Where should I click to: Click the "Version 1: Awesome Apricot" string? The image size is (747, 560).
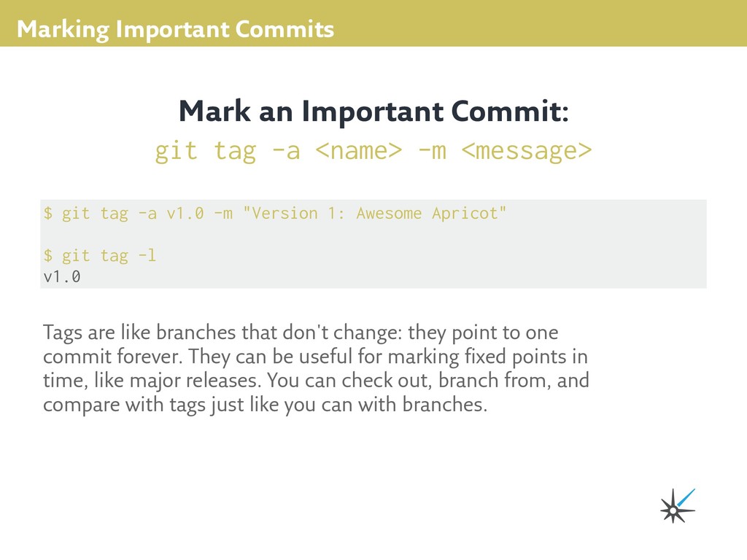pyautogui.click(x=374, y=213)
